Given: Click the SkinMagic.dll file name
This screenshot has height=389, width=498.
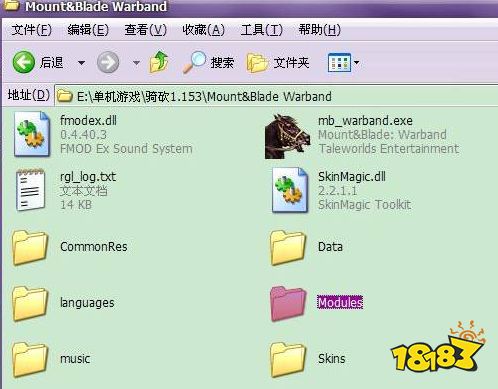Looking at the screenshot, I should (352, 177).
